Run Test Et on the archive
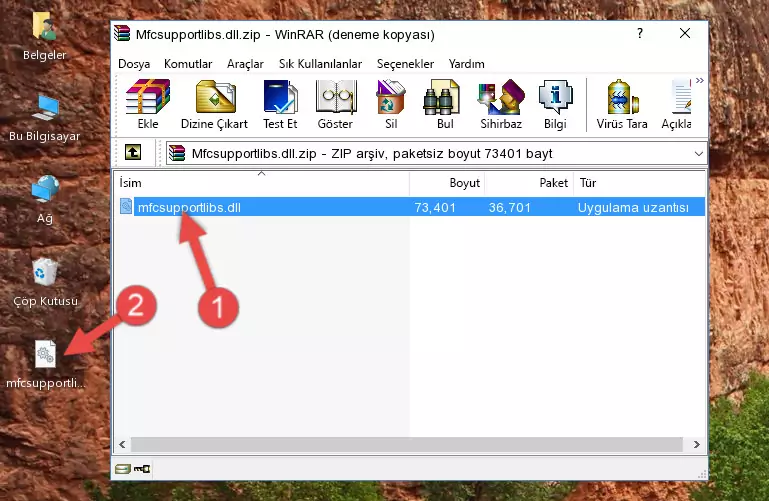 click(280, 104)
